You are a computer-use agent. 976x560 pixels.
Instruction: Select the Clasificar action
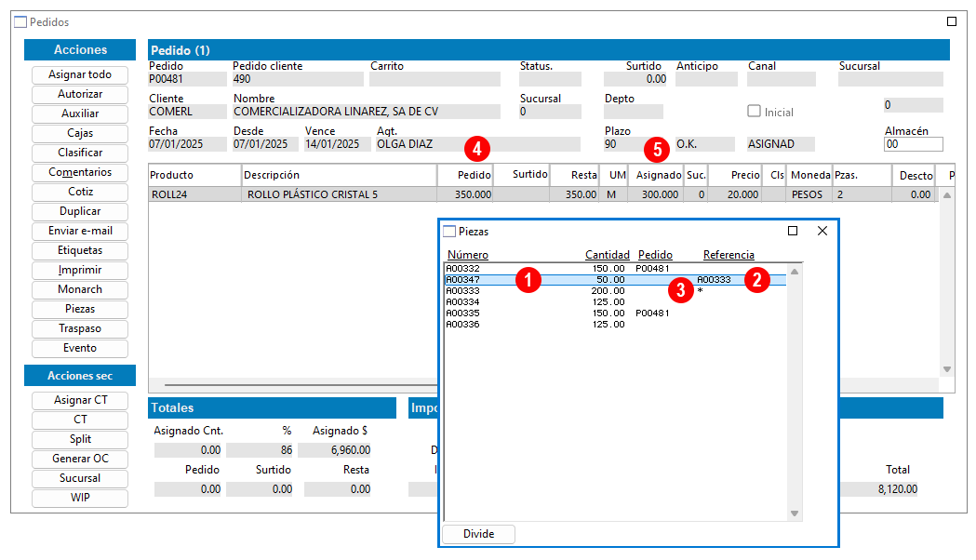tap(80, 153)
